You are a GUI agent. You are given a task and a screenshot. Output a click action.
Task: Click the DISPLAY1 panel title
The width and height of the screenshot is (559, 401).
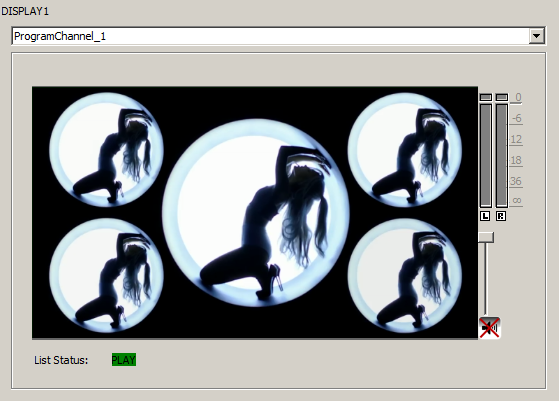[x=25, y=11]
